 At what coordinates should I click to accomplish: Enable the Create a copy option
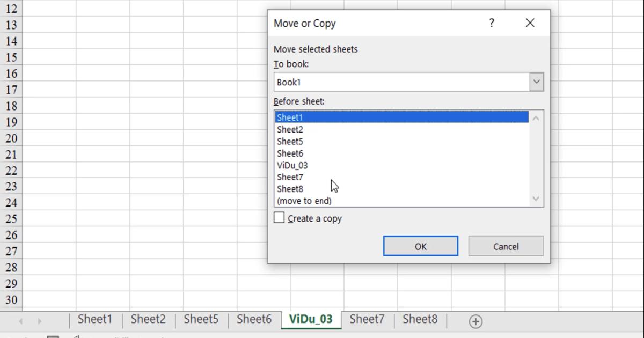(279, 217)
